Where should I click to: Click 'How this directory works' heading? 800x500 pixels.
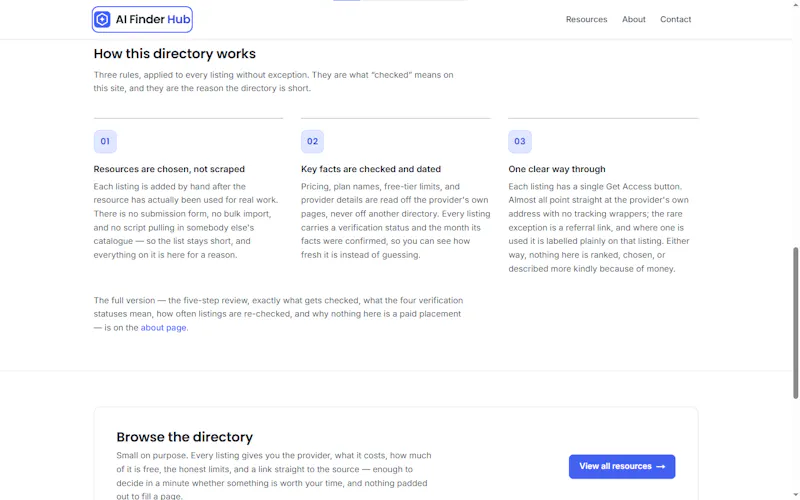coord(174,54)
